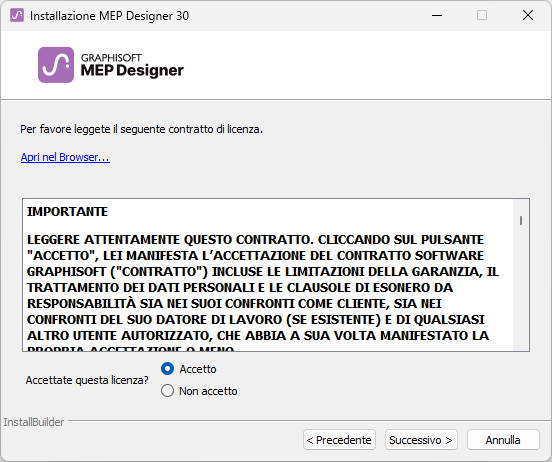Click the large purple MEP Designer logo

coord(56,65)
